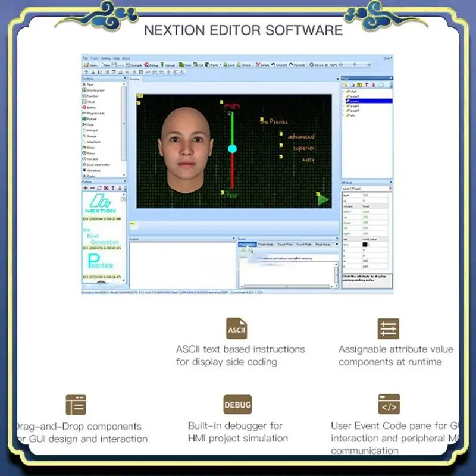Open the About menu
The width and height of the screenshot is (476, 476).
[126, 58]
